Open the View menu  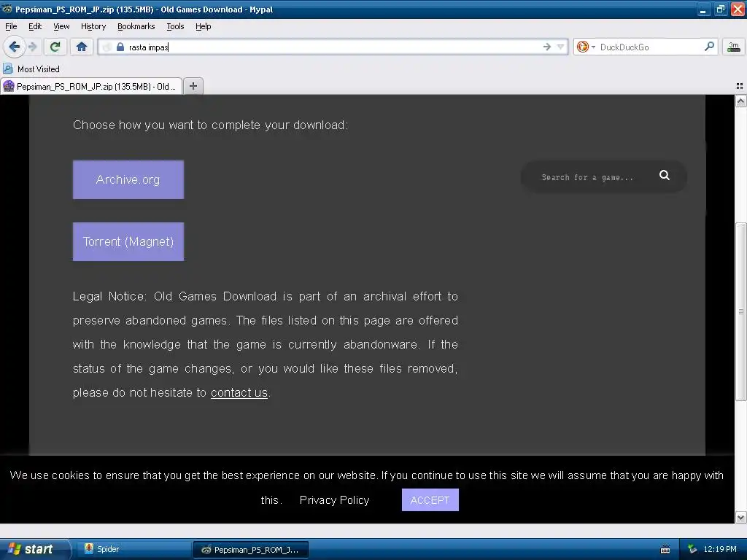(61, 26)
